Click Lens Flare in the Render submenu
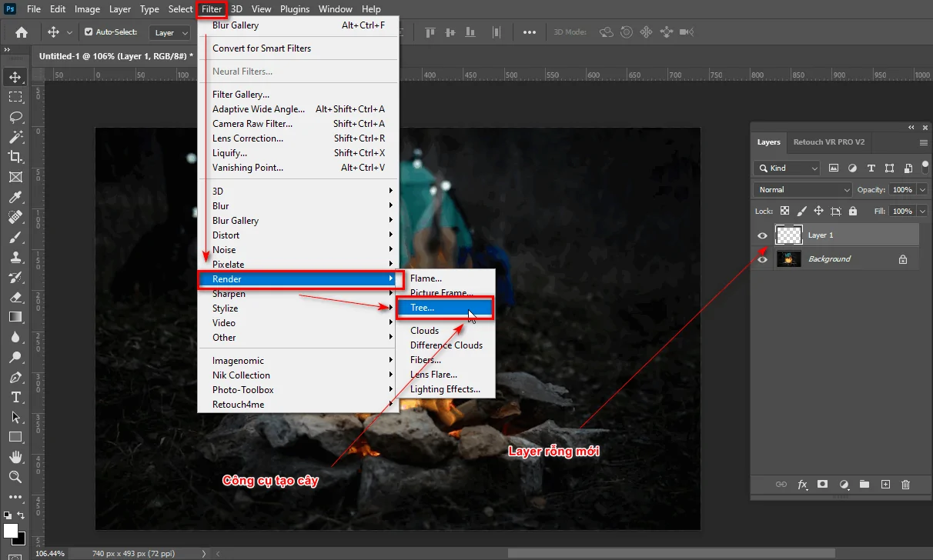 (x=435, y=375)
